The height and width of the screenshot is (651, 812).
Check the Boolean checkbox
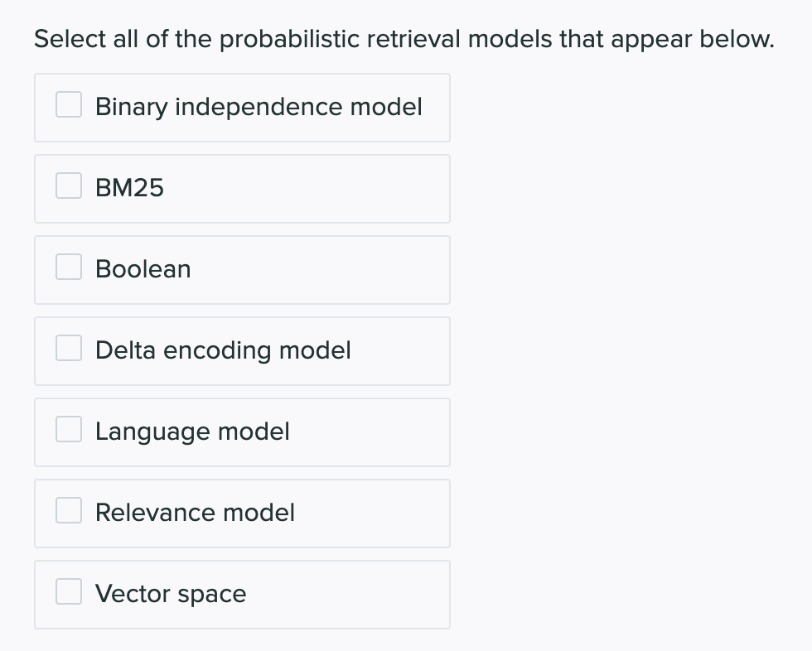pyautogui.click(x=69, y=267)
